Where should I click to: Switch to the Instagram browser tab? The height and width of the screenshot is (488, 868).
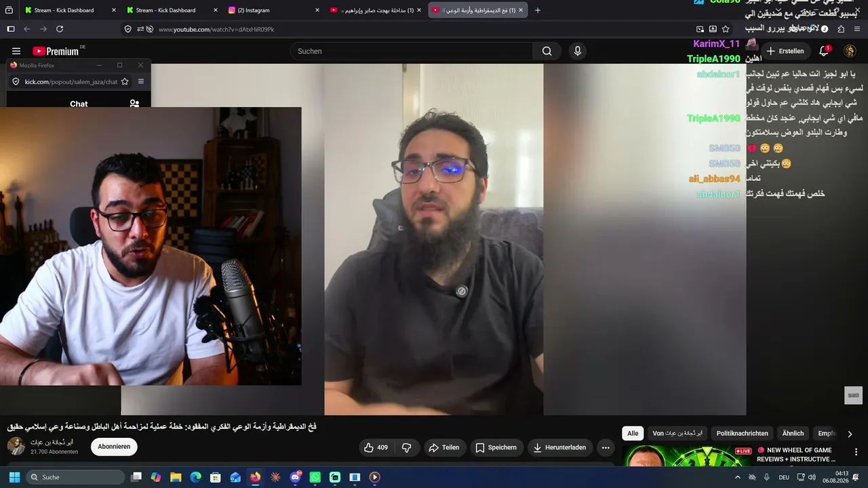pyautogui.click(x=274, y=10)
